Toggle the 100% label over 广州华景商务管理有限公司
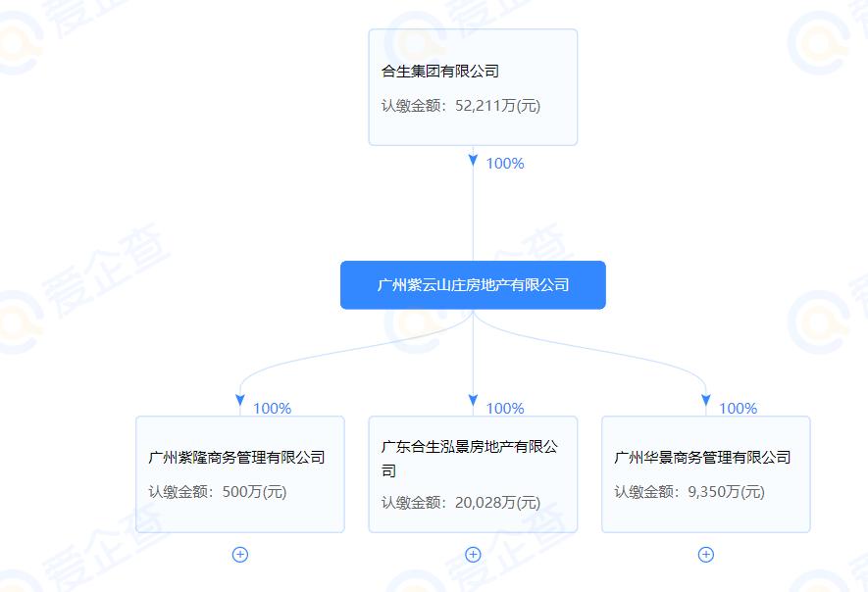The width and height of the screenshot is (868, 592). 737,409
